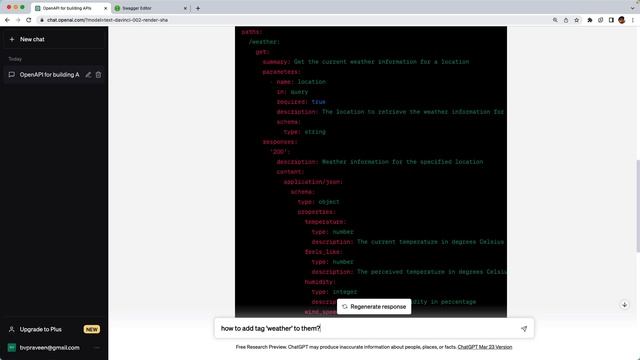Click the user icon beside Upgrade to Plus
The image size is (640, 360).
pos(12,329)
